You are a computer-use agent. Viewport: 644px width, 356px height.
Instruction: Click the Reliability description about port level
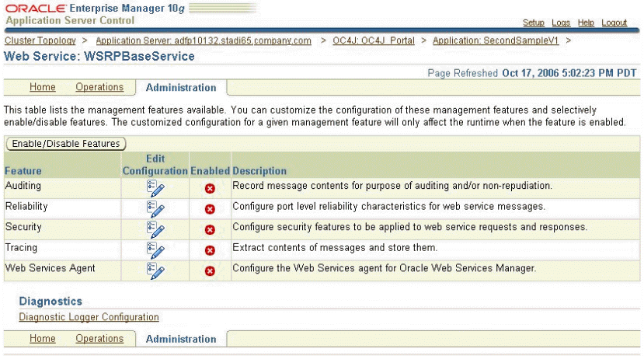point(389,206)
